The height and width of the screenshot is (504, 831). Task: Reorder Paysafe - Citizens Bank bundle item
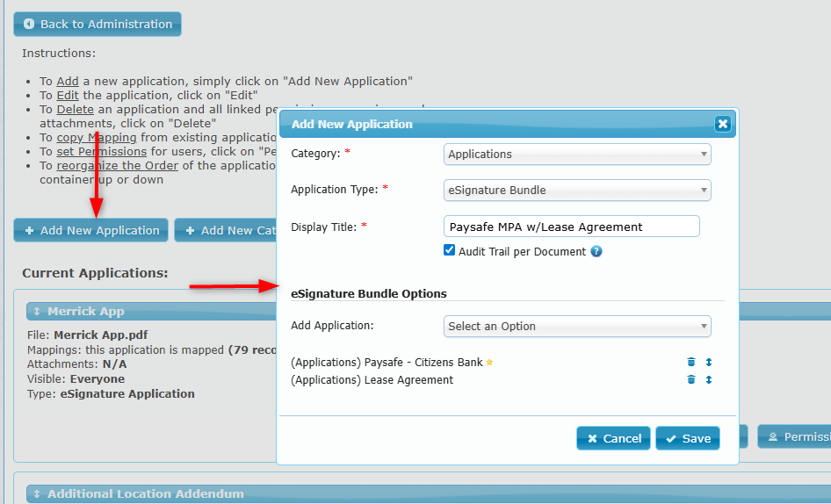(709, 363)
